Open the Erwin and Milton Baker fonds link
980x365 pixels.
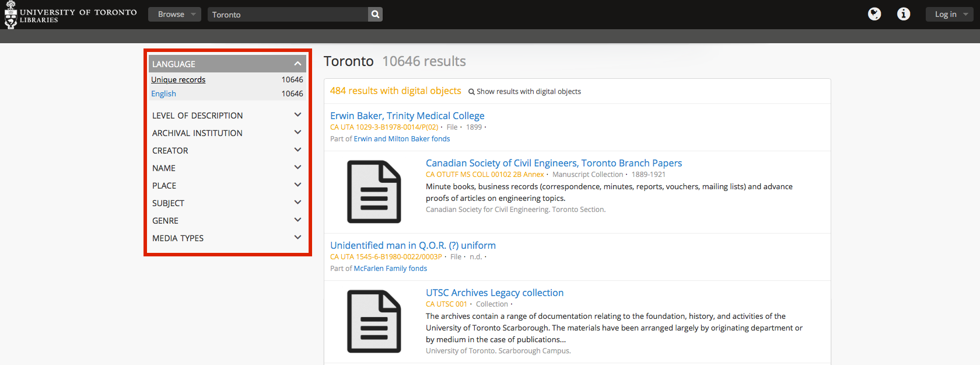pos(402,139)
